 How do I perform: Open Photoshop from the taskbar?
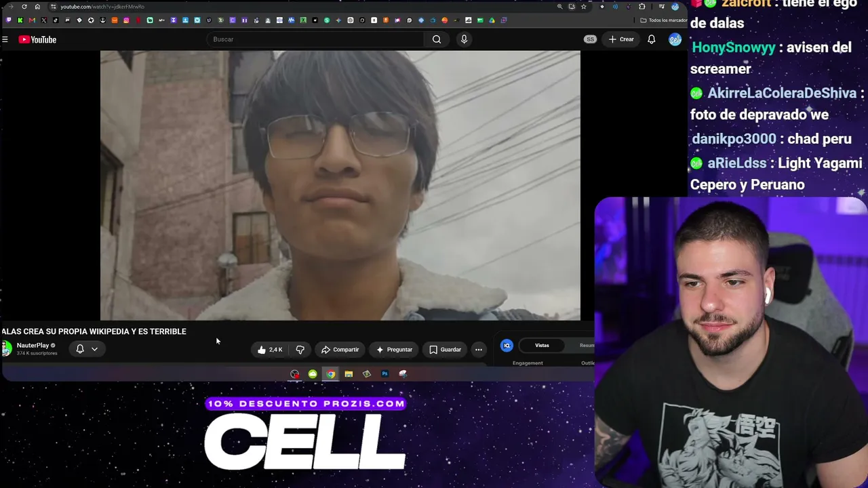pyautogui.click(x=384, y=374)
